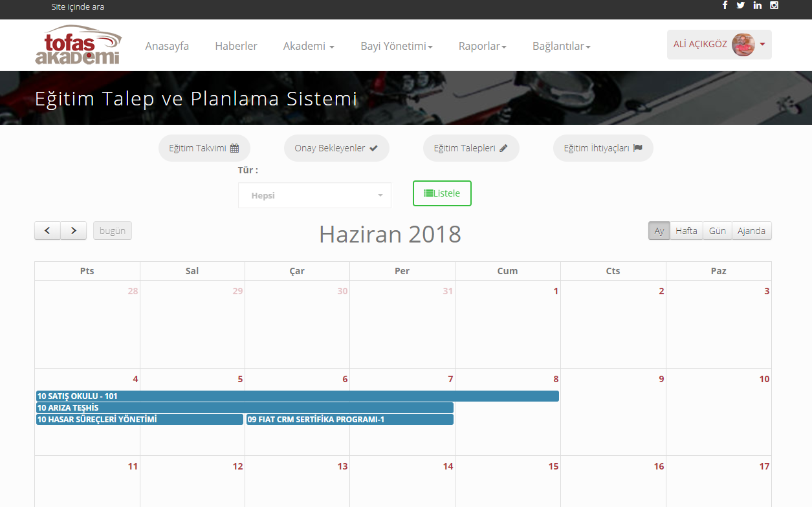Image resolution: width=812 pixels, height=507 pixels.
Task: Click the Cum column header
Action: pos(507,271)
